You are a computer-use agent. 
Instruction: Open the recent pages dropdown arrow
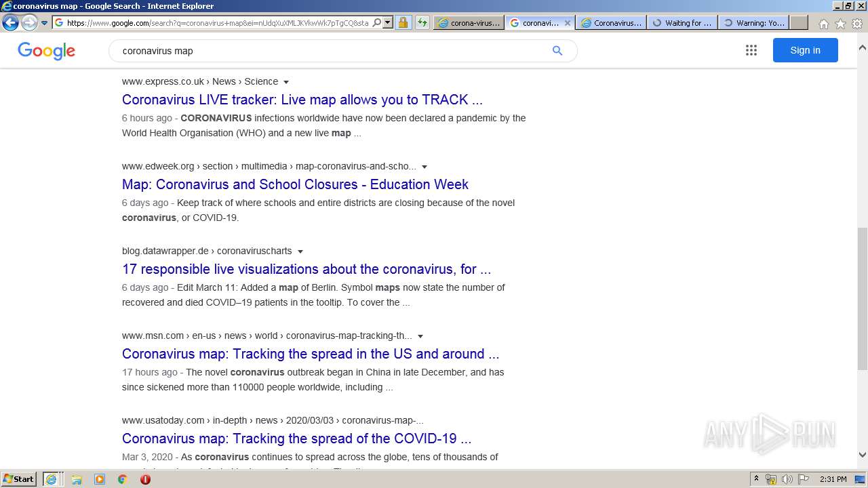point(45,22)
